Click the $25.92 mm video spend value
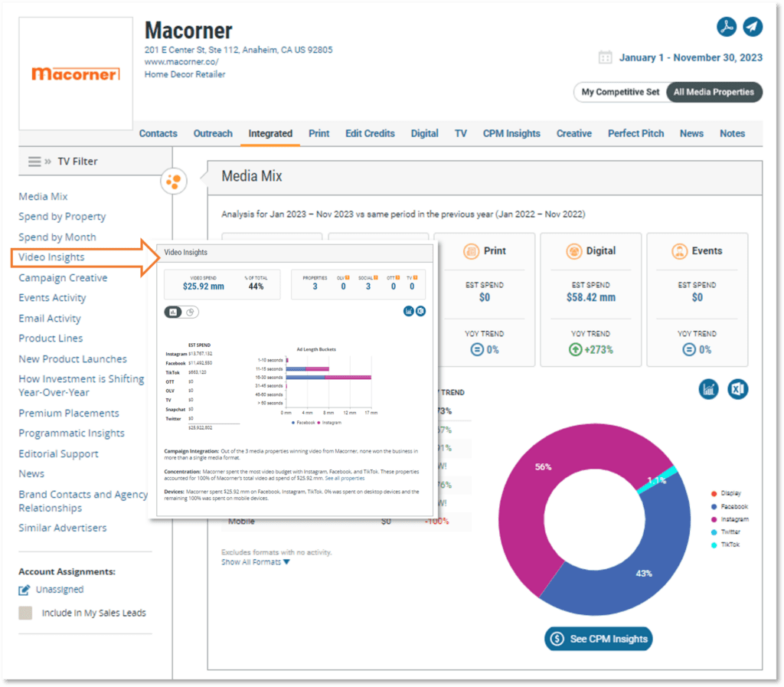Screen dimensions: 784x687 pyautogui.click(x=204, y=286)
